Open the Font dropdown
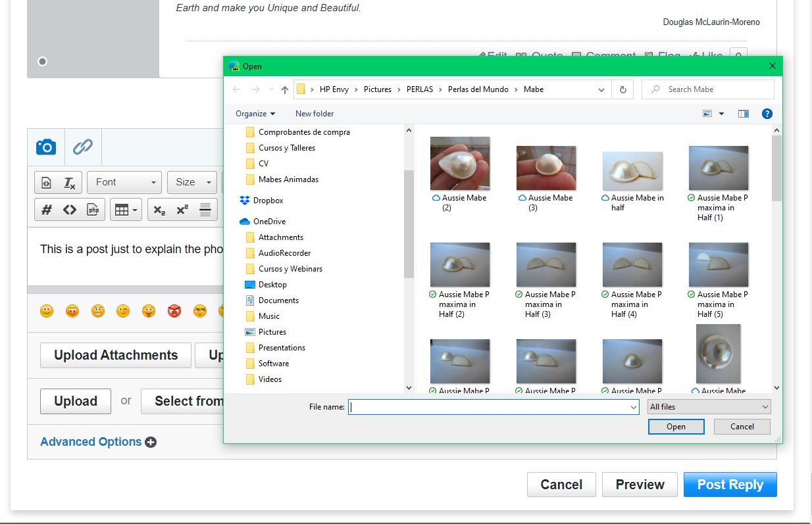The height and width of the screenshot is (524, 812). 125,182
